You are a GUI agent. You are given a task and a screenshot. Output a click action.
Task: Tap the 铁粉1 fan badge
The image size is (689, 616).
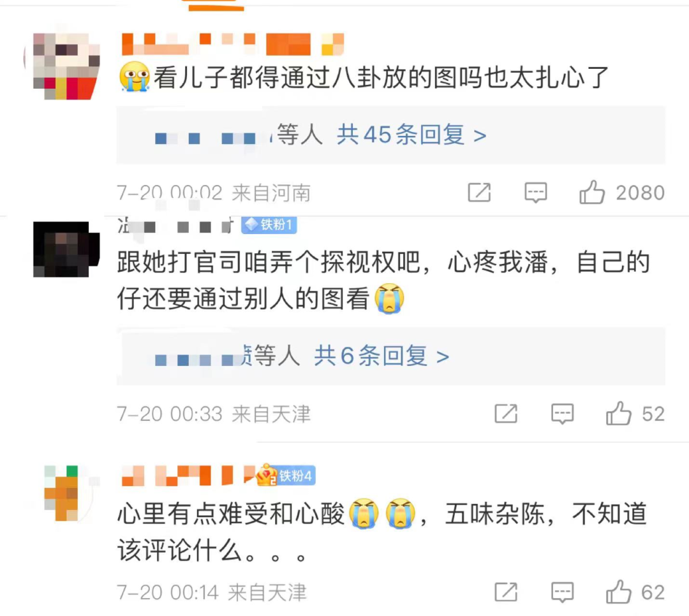[x=269, y=225]
